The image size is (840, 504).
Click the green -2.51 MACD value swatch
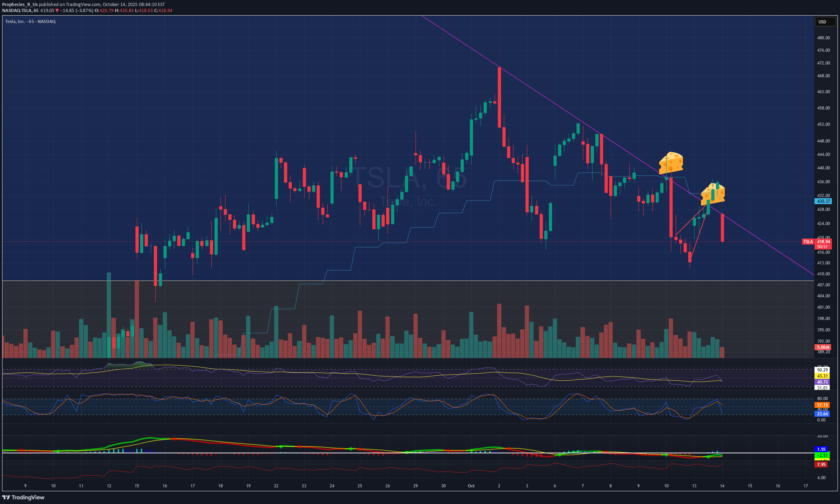pyautogui.click(x=822, y=455)
